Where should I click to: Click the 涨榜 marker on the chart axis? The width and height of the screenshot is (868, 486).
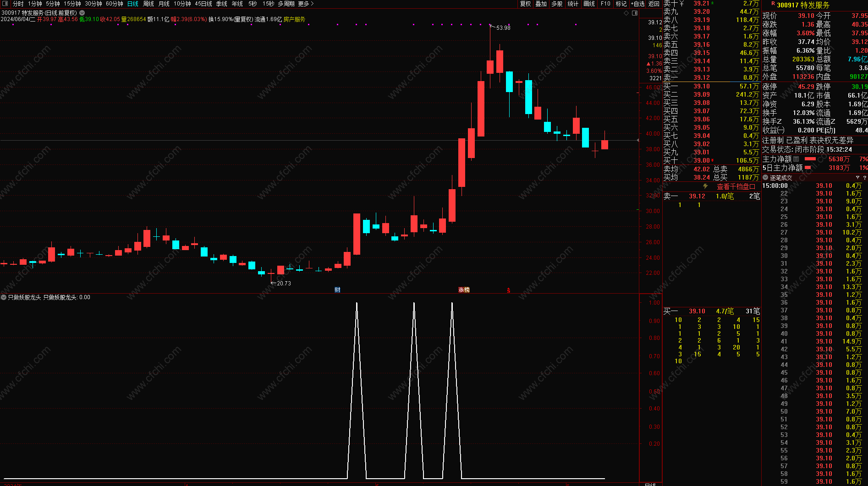(464, 290)
